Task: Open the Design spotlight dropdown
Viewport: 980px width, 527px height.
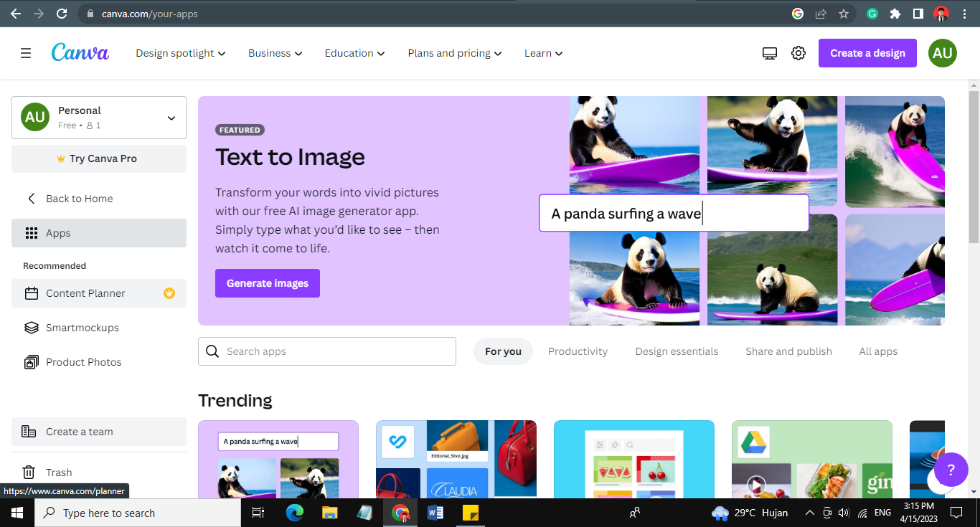Action: point(180,52)
